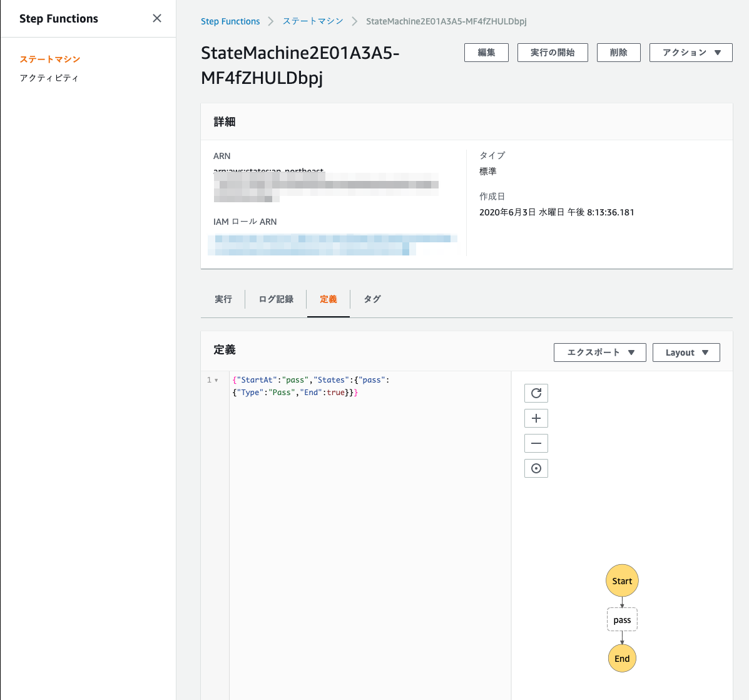The image size is (749, 700).
Task: Zoom out of the workflow graph
Action: tap(536, 443)
